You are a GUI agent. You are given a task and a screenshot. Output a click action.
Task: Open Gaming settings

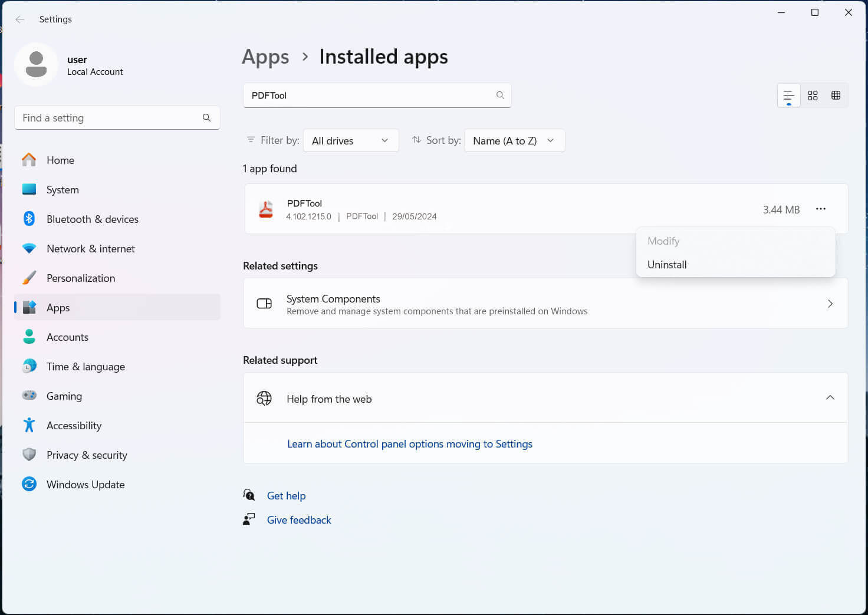(x=117, y=396)
